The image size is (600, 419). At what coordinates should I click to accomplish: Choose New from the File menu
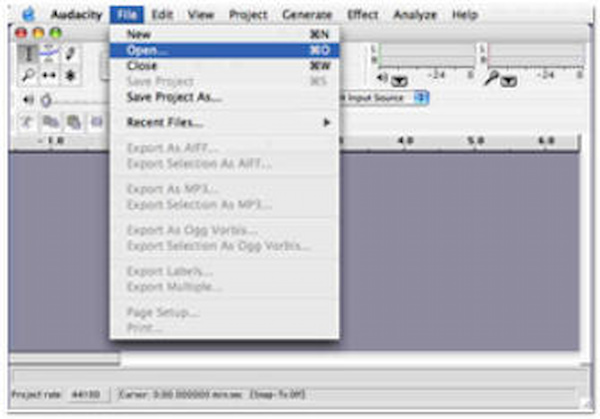224,34
